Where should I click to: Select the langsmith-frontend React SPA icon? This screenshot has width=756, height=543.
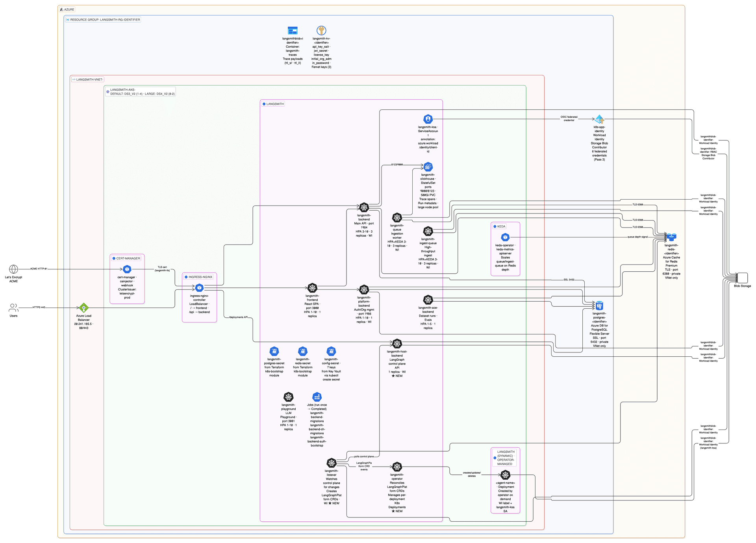[x=312, y=288]
